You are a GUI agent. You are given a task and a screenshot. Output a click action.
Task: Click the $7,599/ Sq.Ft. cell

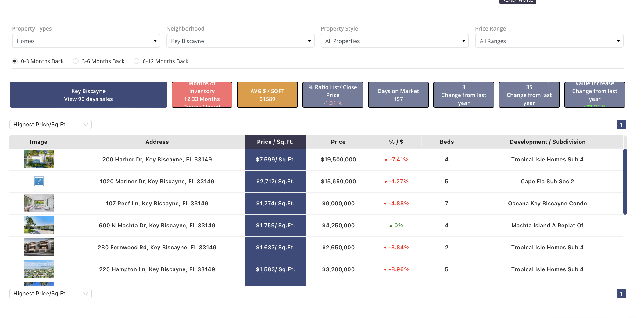tap(275, 160)
